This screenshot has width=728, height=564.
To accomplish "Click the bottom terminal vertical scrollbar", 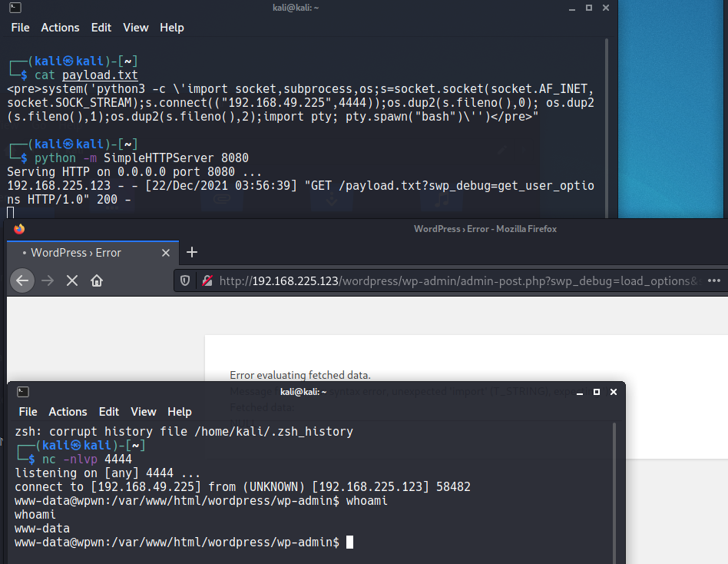I will pos(614,493).
